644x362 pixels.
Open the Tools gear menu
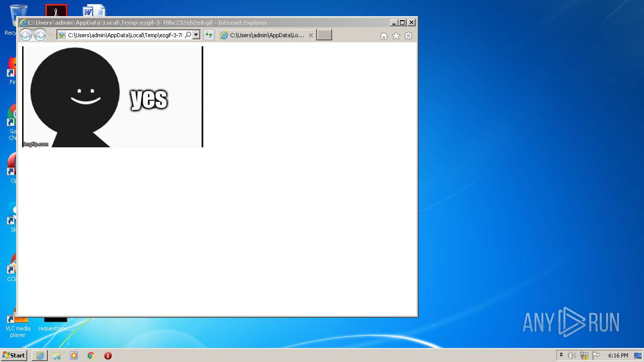tap(409, 36)
